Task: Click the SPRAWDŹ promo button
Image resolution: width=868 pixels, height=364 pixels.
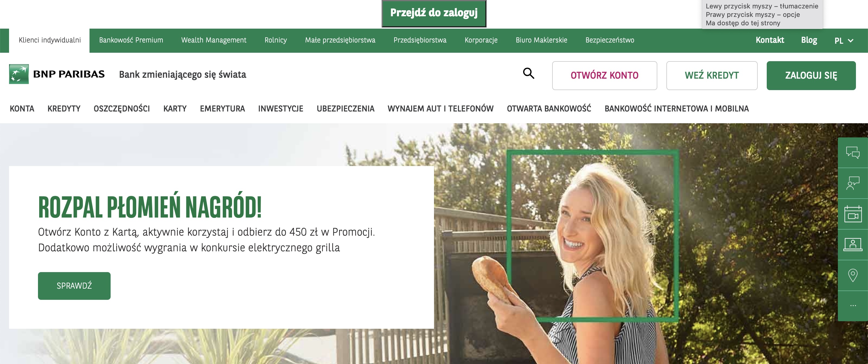Action: tap(74, 285)
